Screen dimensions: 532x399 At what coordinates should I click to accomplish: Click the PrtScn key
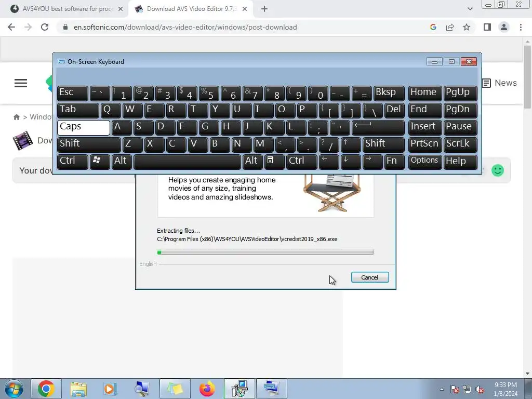(425, 144)
